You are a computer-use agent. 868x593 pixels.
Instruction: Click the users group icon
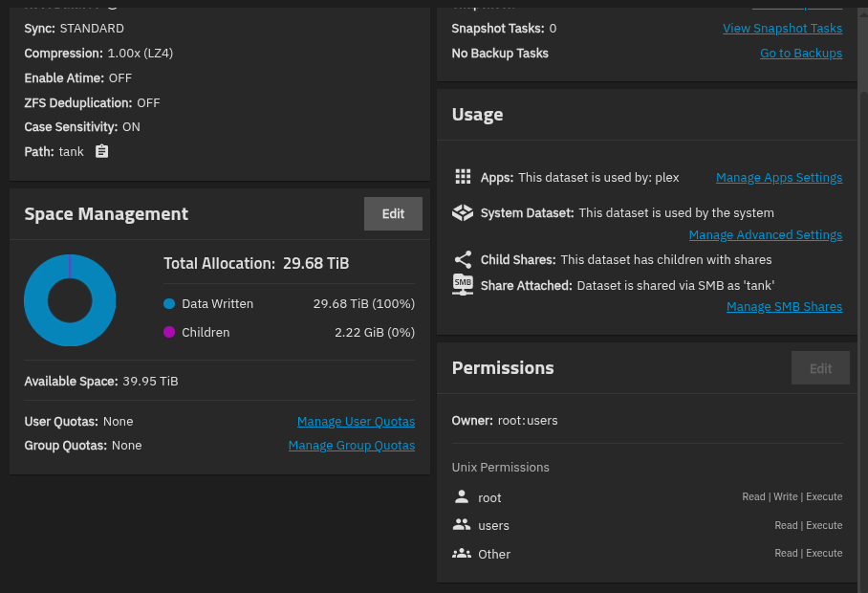[462, 525]
